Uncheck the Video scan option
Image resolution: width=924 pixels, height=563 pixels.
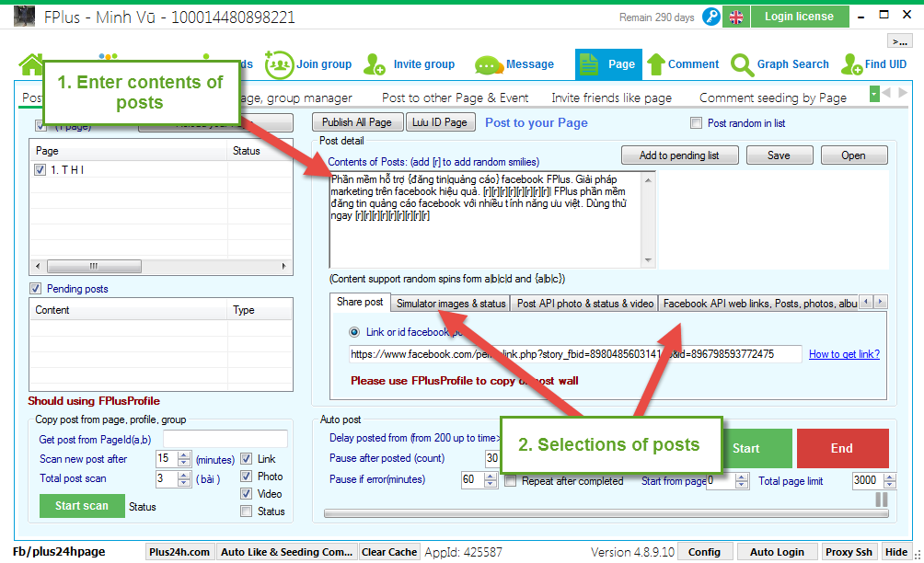pyautogui.click(x=247, y=493)
